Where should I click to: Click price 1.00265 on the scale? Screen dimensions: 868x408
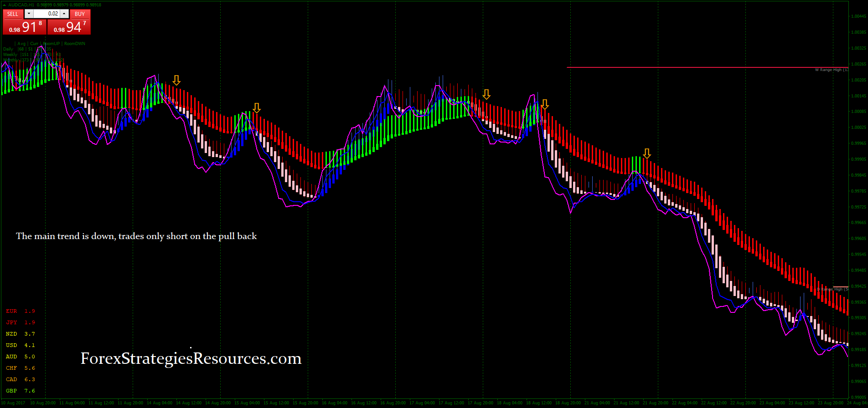click(858, 64)
